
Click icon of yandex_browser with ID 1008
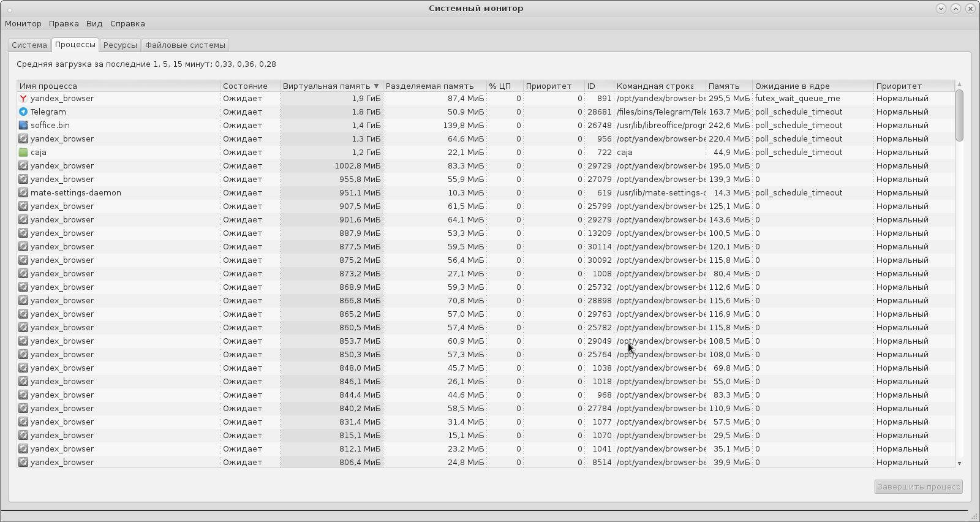pyautogui.click(x=23, y=274)
